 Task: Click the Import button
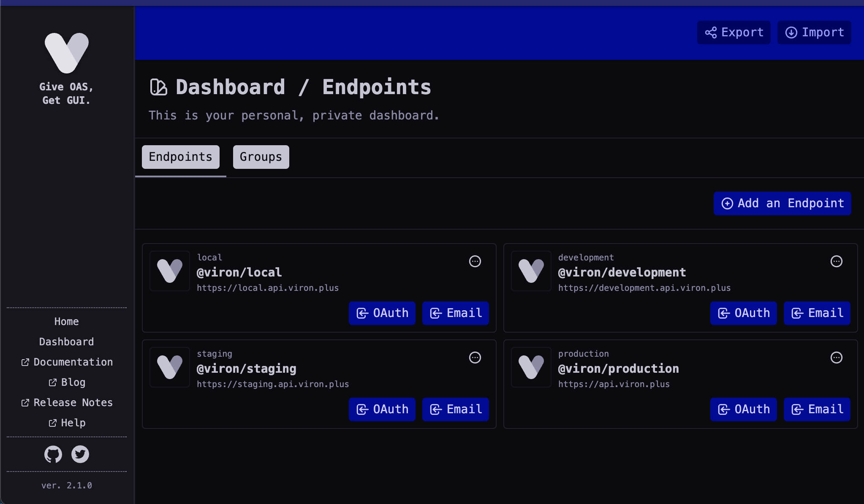click(x=814, y=33)
